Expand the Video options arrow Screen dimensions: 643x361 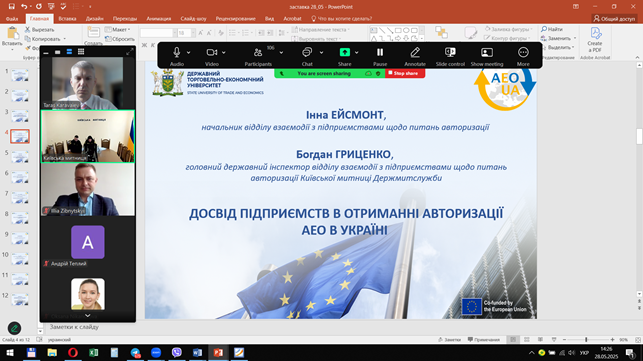coord(224,53)
